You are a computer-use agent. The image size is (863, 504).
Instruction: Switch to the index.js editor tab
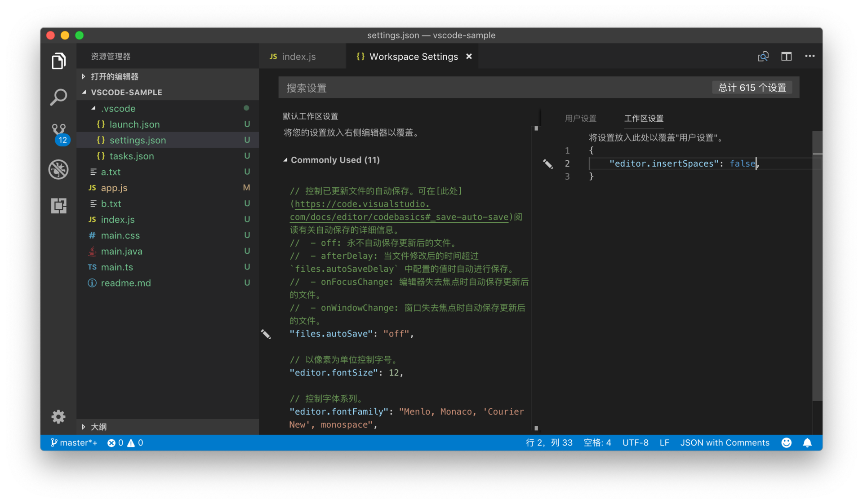click(x=298, y=57)
